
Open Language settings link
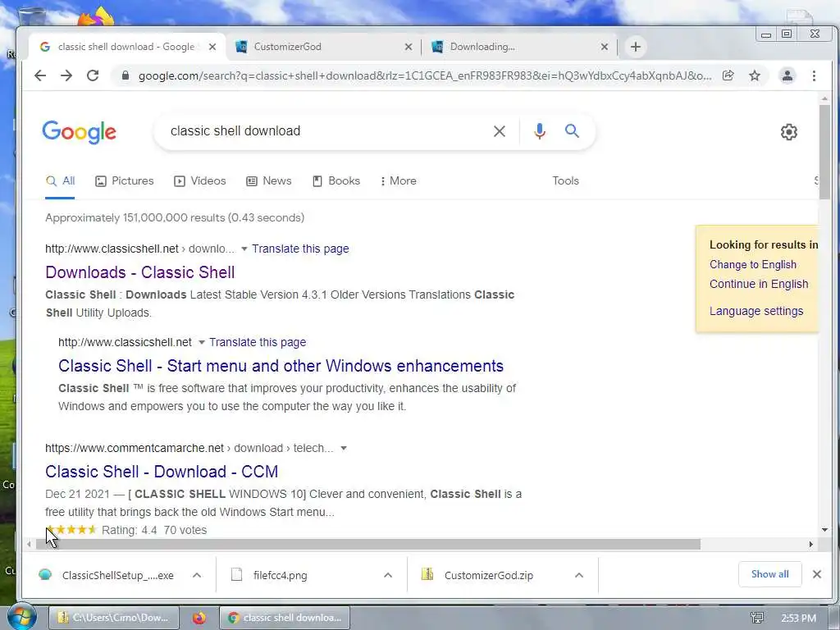tap(756, 311)
